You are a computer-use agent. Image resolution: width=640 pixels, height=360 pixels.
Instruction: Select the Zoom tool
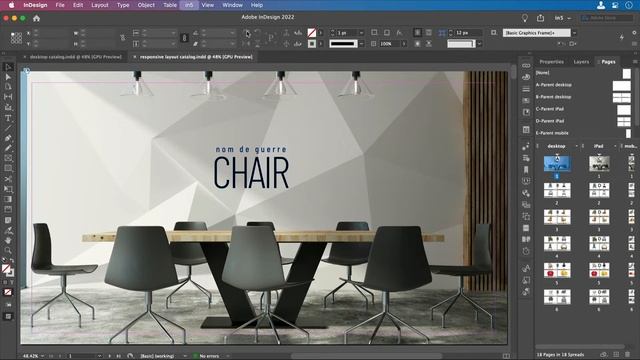click(8, 250)
